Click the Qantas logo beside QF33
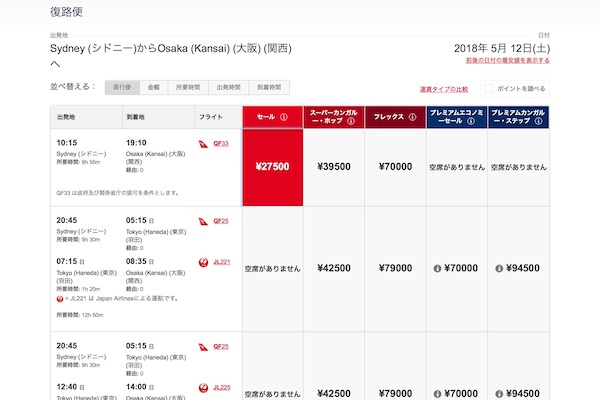The height and width of the screenshot is (400, 600). tap(203, 144)
